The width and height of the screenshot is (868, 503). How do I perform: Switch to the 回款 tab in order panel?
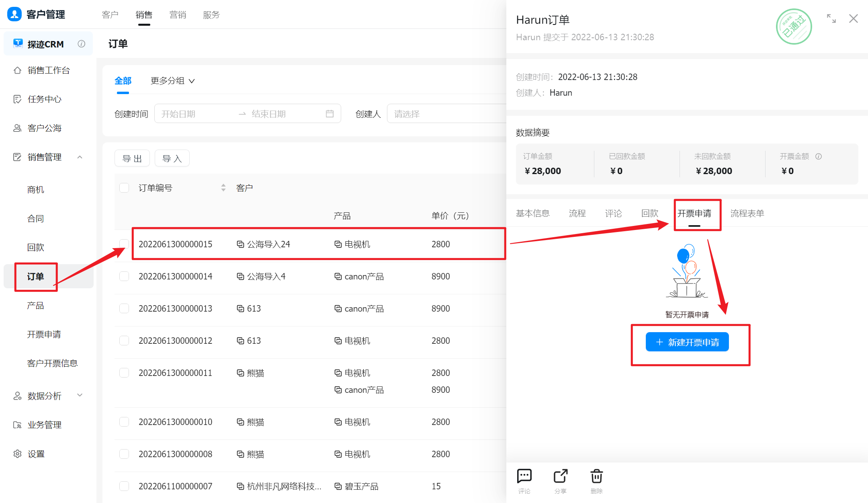tap(649, 214)
